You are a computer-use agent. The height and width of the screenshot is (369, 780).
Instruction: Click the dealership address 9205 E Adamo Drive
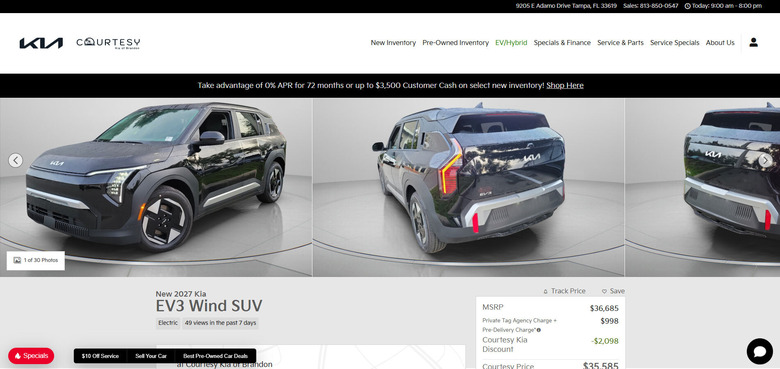tap(566, 6)
